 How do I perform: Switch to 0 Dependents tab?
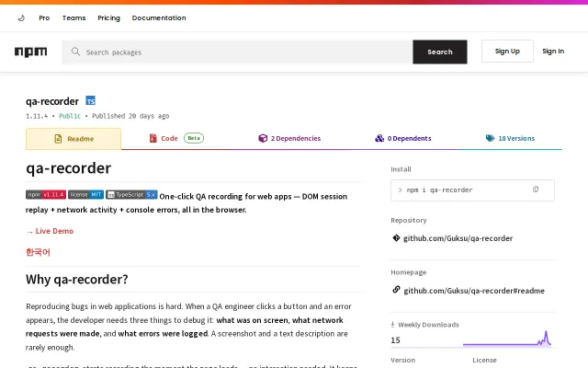click(x=403, y=138)
